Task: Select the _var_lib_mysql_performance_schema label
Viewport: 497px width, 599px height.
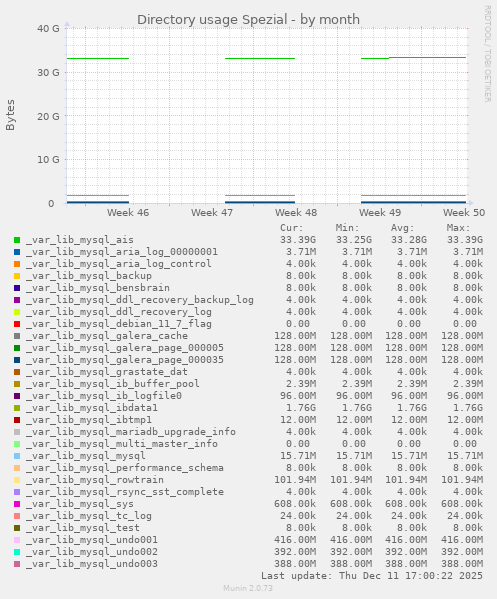Action: [125, 468]
